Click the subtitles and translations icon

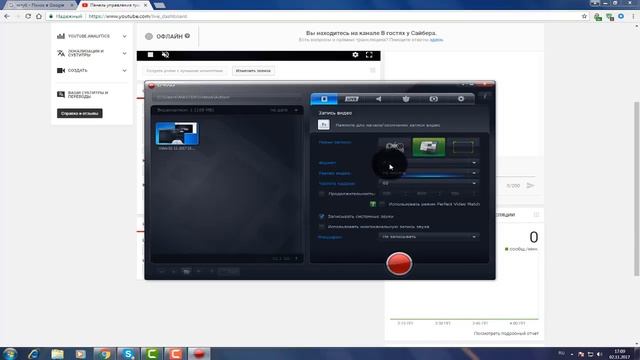pyautogui.click(x=61, y=94)
